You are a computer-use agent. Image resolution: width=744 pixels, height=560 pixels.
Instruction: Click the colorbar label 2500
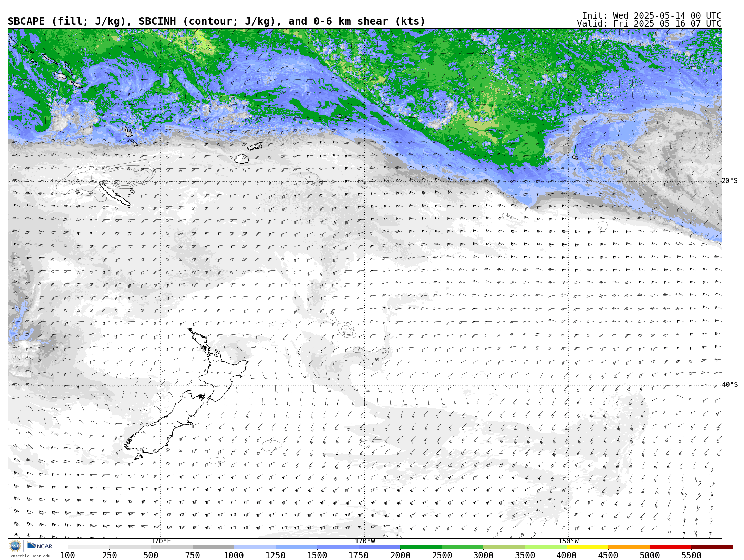pos(442,555)
